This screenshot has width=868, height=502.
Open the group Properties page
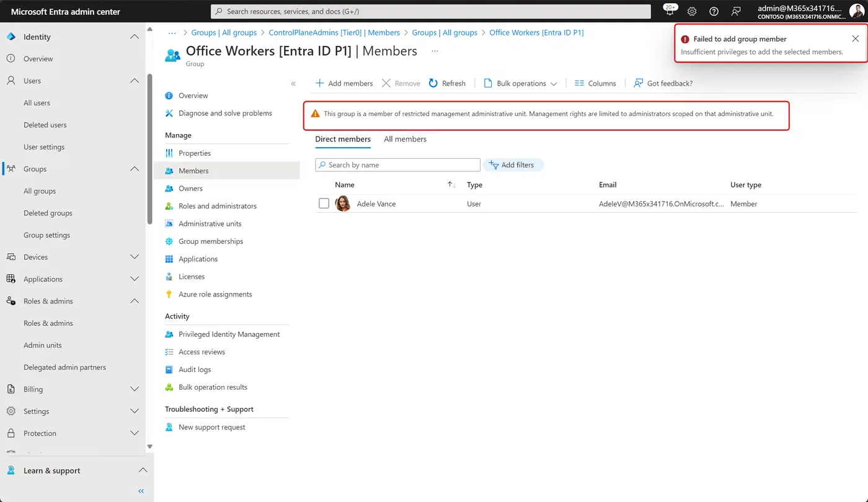point(195,153)
